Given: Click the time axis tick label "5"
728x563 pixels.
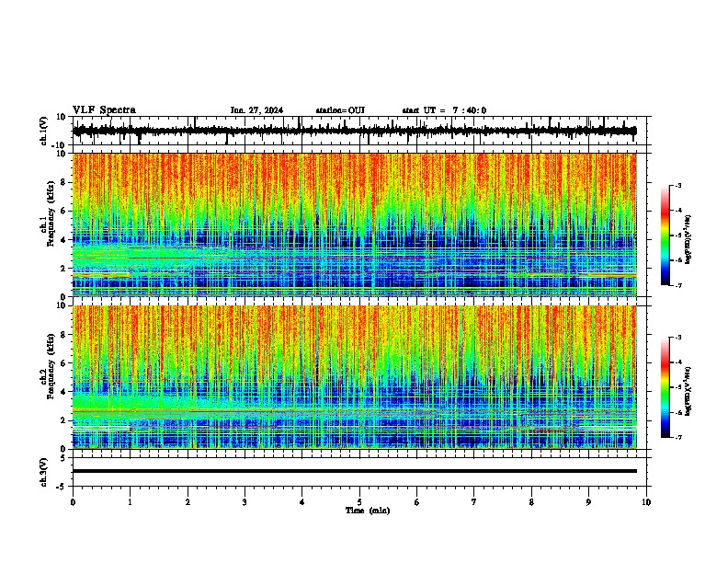Looking at the screenshot, I should point(359,502).
